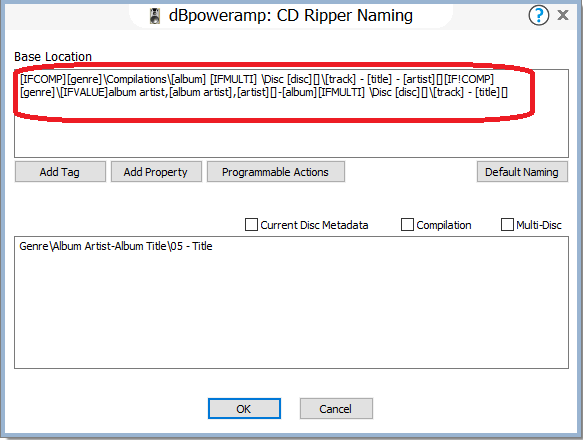Open the help question mark icon
583x440 pixels.
[x=538, y=16]
